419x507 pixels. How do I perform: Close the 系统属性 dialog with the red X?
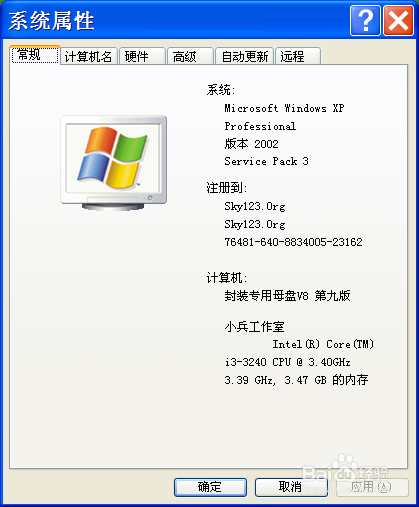click(x=398, y=21)
